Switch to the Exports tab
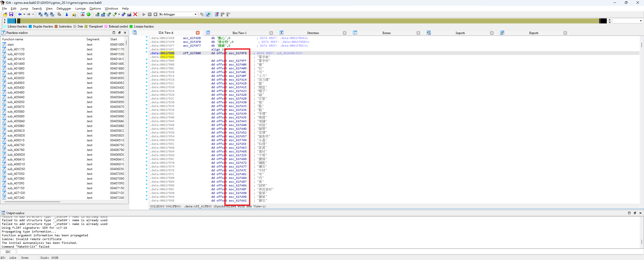 (534, 33)
